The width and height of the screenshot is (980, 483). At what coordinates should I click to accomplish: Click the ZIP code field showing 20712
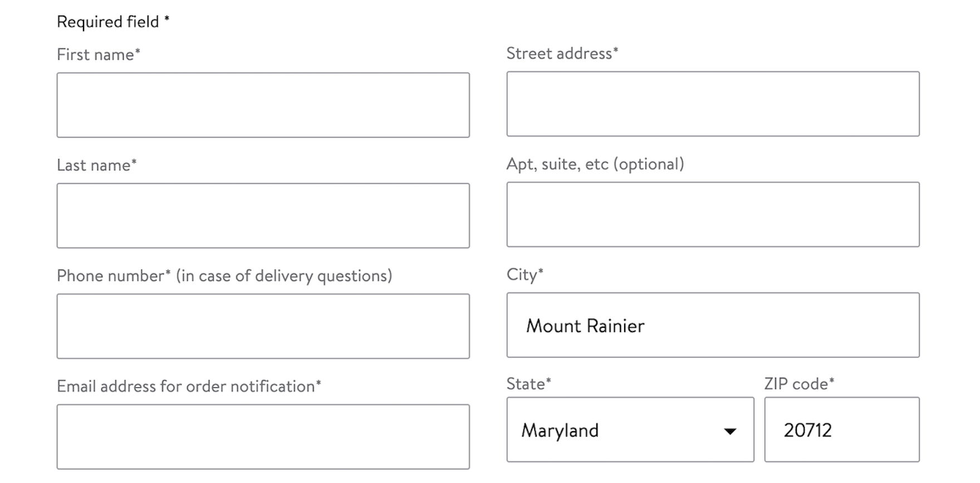point(841,430)
